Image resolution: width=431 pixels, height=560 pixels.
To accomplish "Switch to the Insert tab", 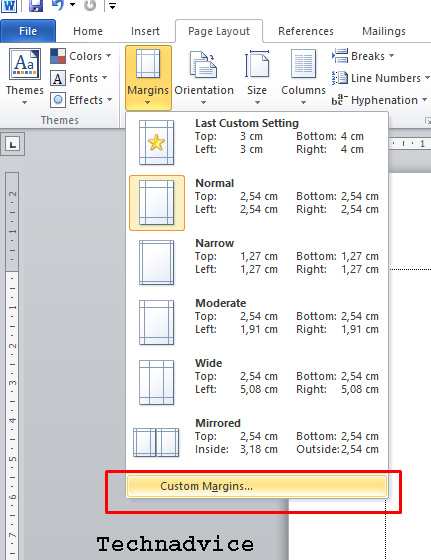I will point(145,31).
